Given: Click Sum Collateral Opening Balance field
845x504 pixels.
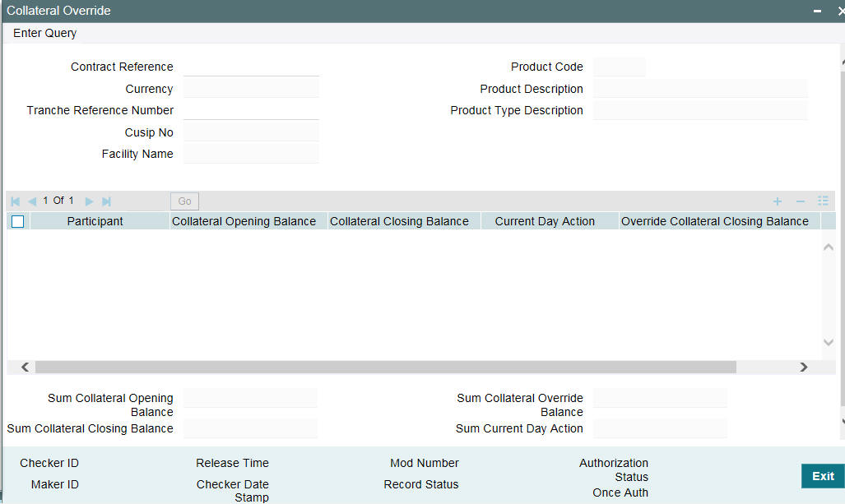Looking at the screenshot, I should pos(251,398).
